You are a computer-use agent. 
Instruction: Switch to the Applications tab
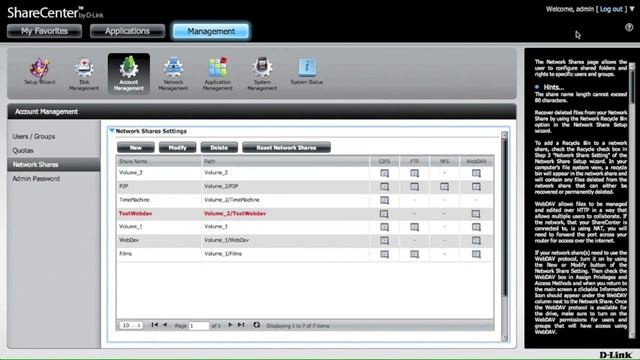[x=127, y=31]
